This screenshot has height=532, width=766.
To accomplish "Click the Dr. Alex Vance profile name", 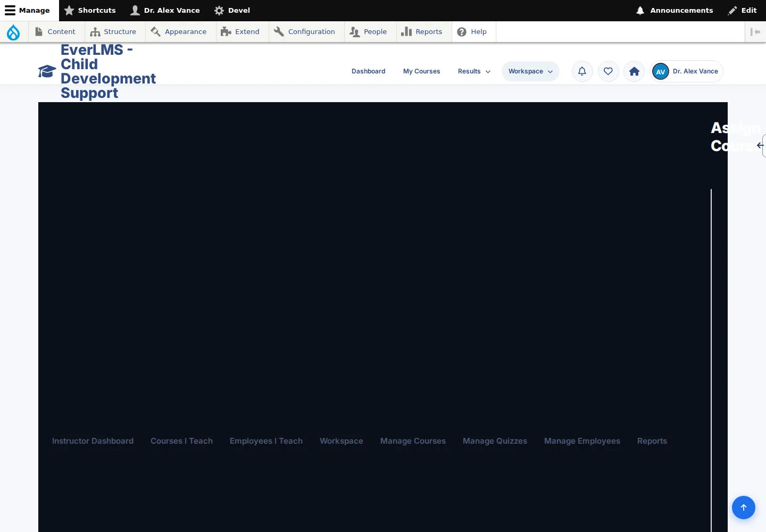I will pos(695,71).
